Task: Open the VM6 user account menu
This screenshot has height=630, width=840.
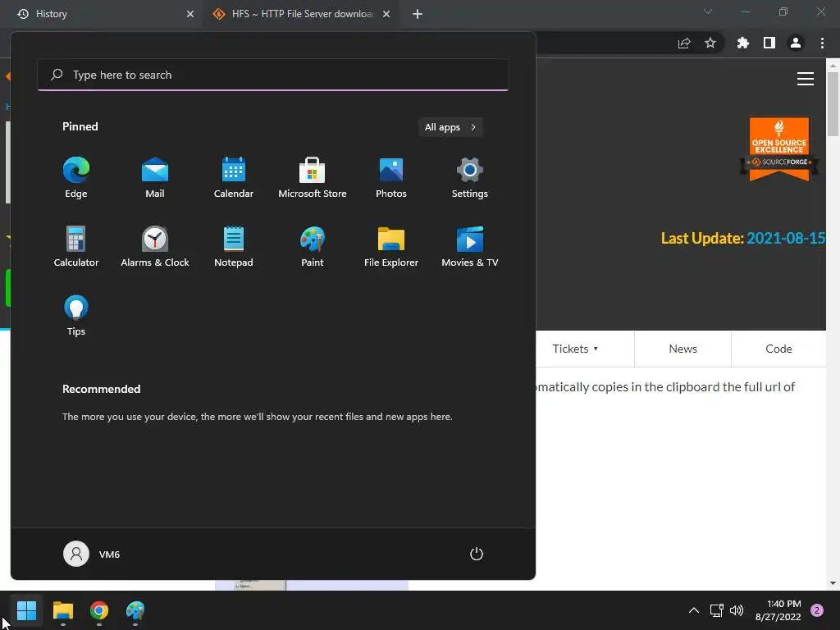Action: pos(92,554)
